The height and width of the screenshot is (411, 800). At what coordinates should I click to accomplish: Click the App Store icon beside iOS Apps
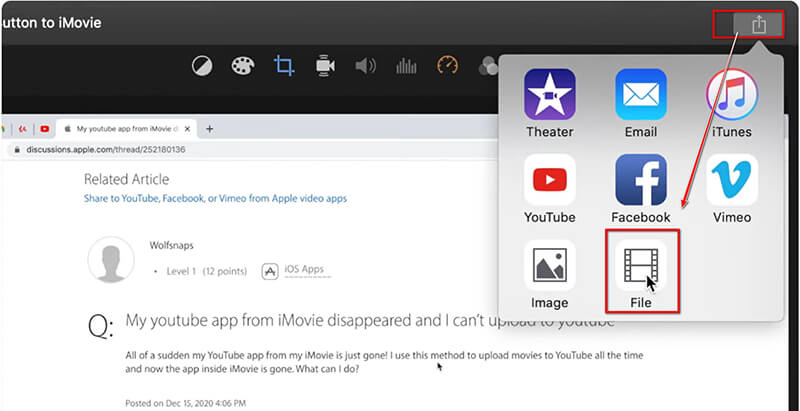pos(270,271)
